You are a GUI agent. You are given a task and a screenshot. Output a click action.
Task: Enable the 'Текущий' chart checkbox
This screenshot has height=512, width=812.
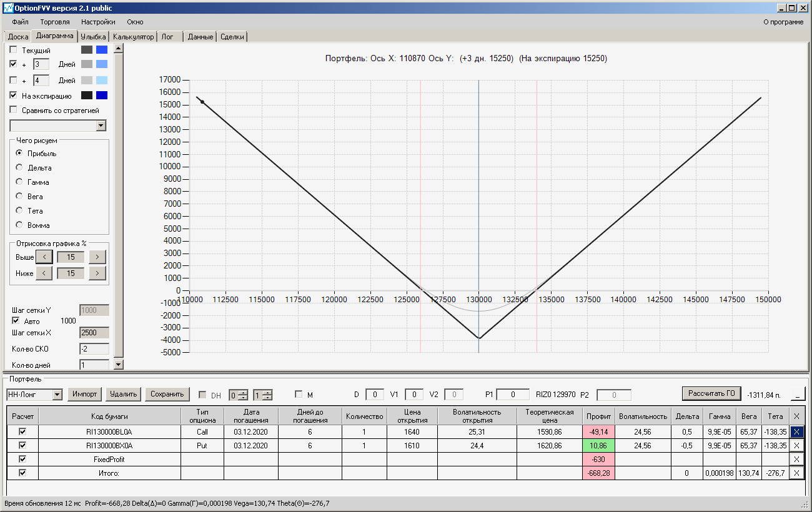click(x=14, y=50)
